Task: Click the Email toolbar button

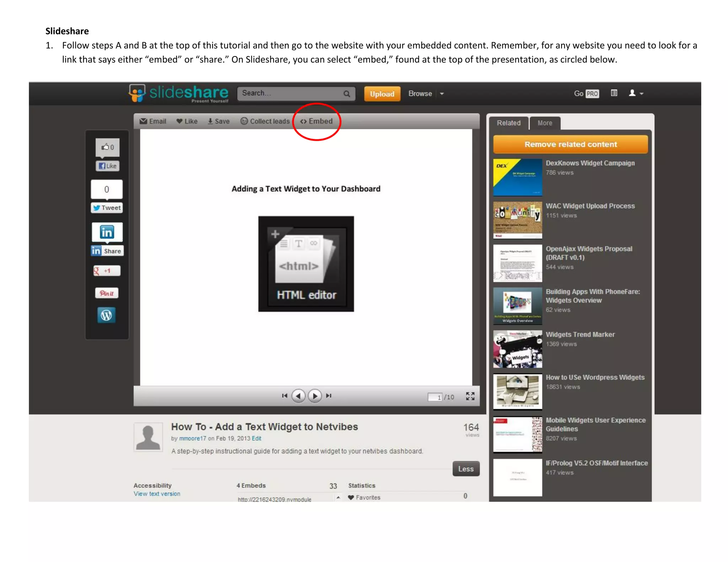Action: coord(153,121)
